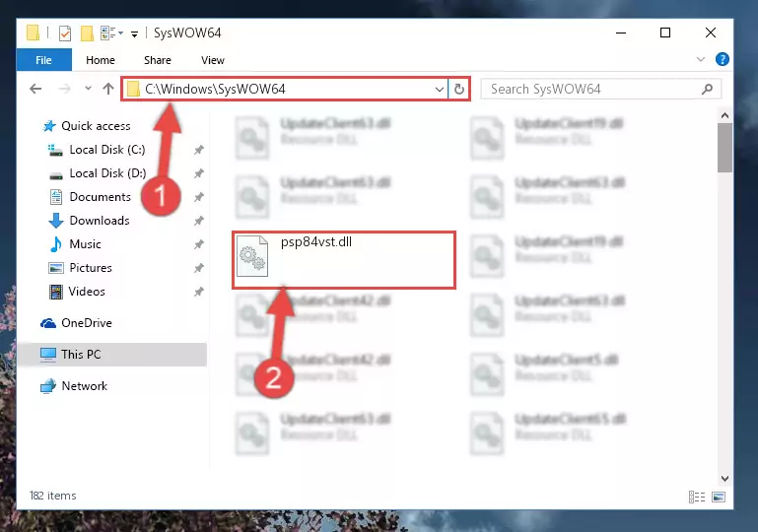Go forward with the right arrow button
The image size is (758, 532).
[x=64, y=89]
